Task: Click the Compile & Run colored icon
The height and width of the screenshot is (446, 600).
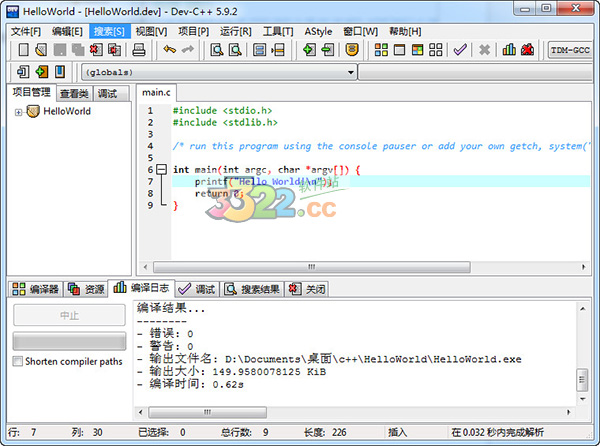Action: pyautogui.click(x=417, y=50)
